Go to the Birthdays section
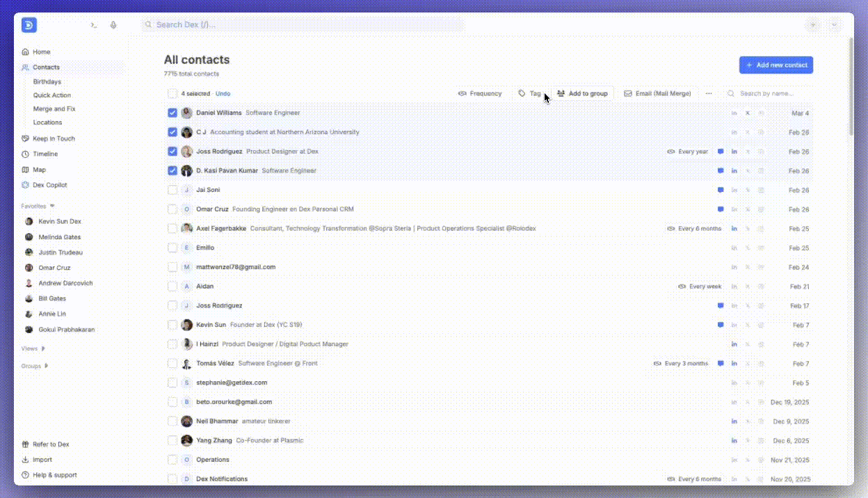 (47, 81)
